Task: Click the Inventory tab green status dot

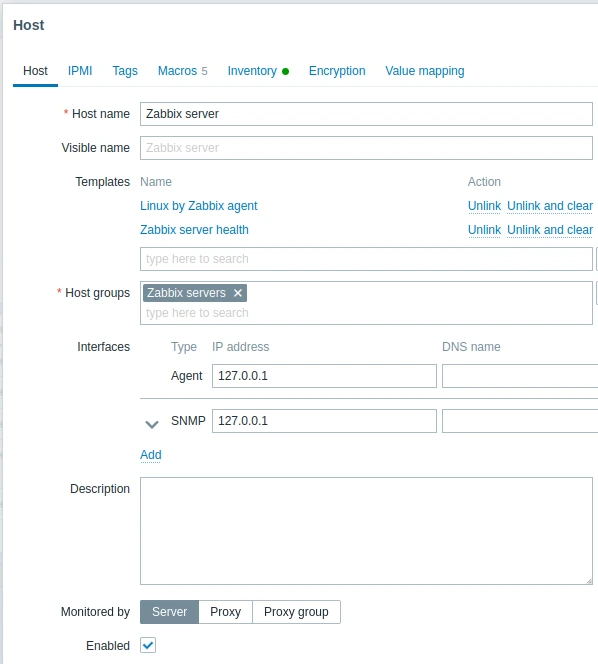Action: (285, 71)
